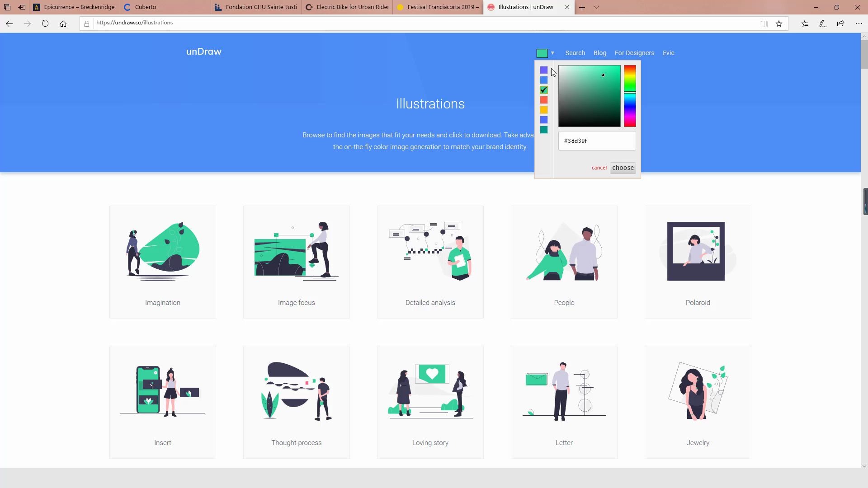
Task: Open a new browser tab
Action: coord(582,7)
